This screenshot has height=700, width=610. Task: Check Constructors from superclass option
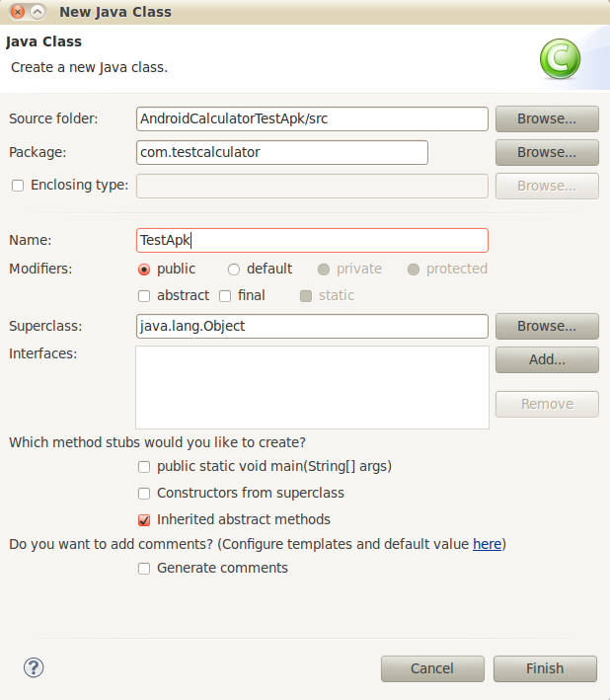pos(144,493)
